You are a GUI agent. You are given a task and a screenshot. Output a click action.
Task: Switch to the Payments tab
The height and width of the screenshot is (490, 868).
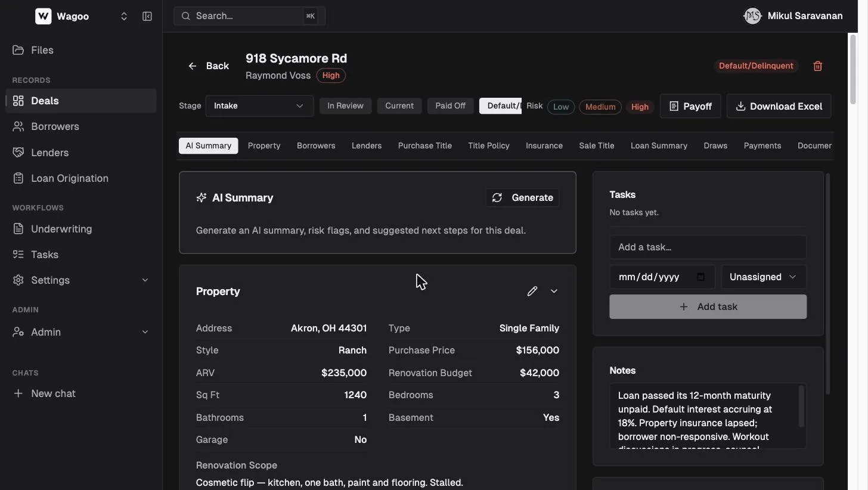pos(762,146)
